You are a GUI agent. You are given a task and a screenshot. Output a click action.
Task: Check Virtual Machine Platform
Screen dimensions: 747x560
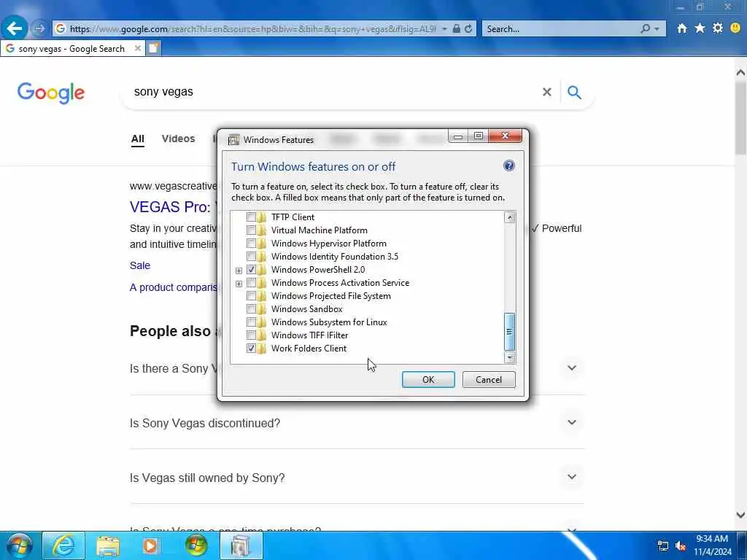[x=251, y=230]
